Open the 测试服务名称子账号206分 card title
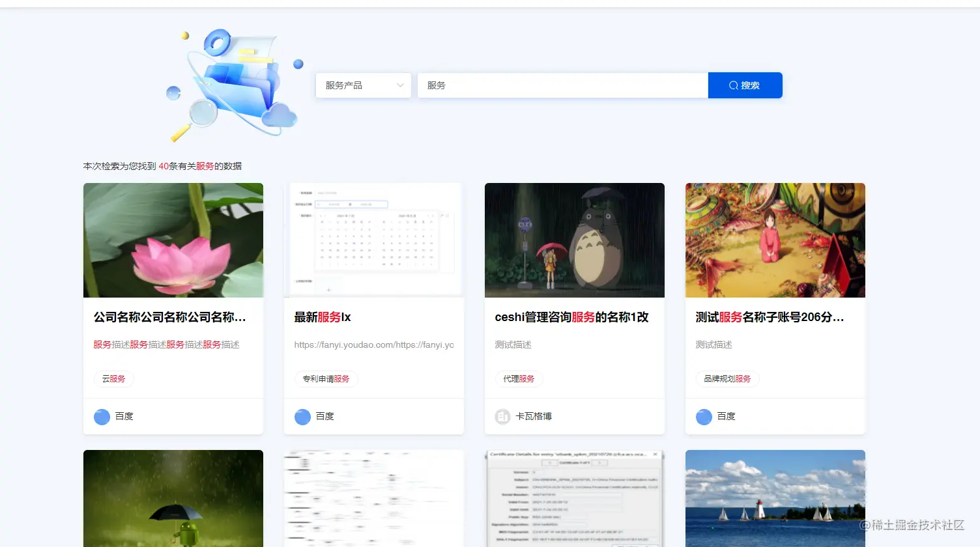Viewport: 980px width, 547px height. tap(770, 317)
